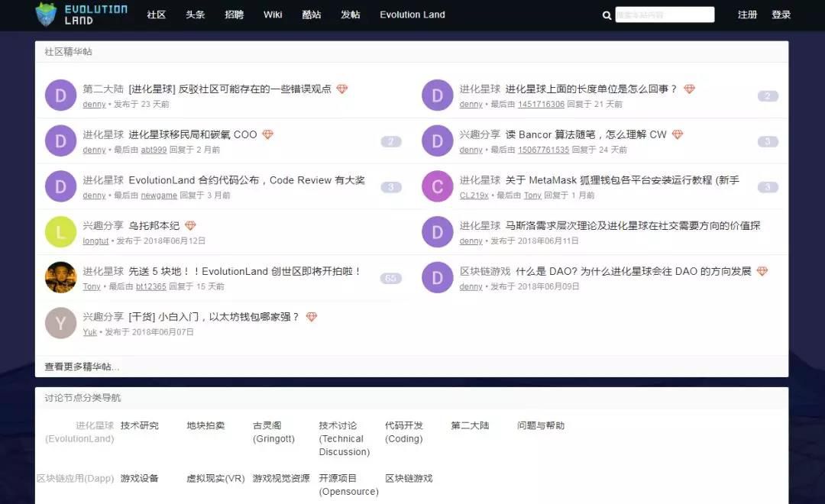Viewport: 825px width, 504px height.
Task: Click the diamond icon after 碳氧 COO title
Action: 268,134
